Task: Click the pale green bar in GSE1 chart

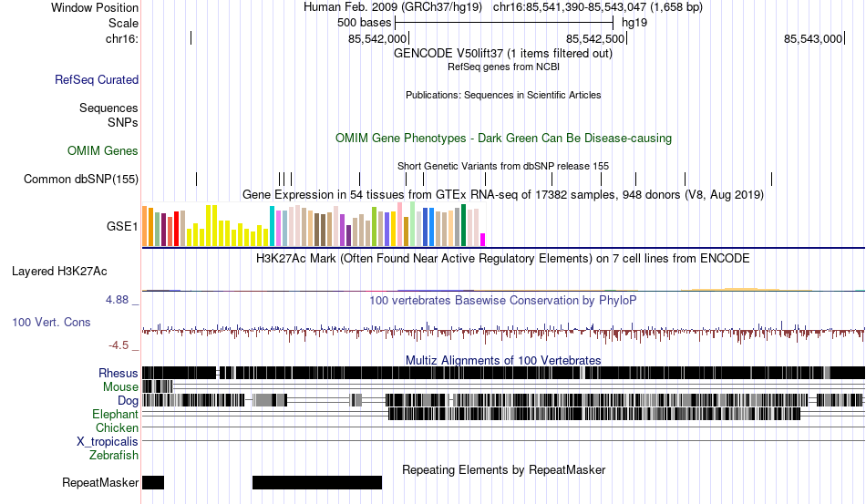Action: click(x=413, y=223)
